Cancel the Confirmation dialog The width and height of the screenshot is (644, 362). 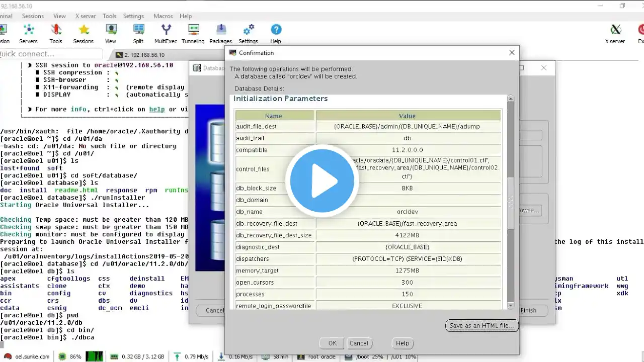tap(359, 343)
